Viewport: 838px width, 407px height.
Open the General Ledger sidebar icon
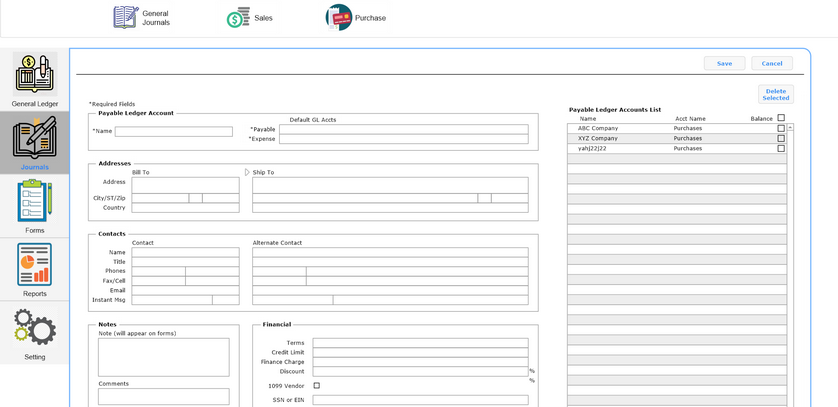click(x=35, y=75)
